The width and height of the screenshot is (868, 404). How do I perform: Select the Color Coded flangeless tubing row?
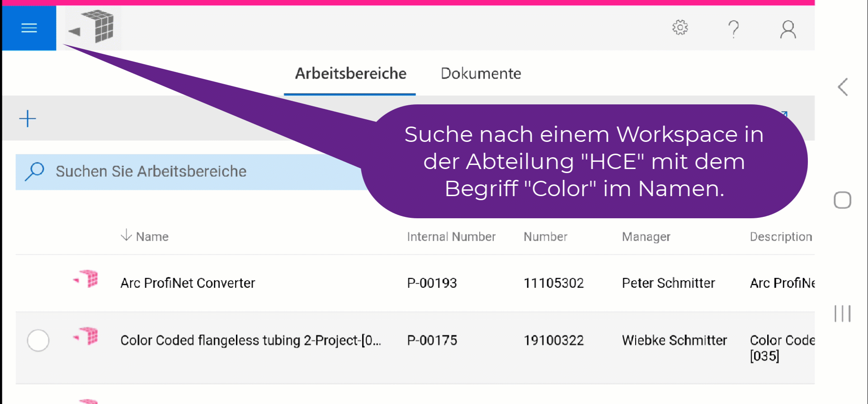coord(38,340)
